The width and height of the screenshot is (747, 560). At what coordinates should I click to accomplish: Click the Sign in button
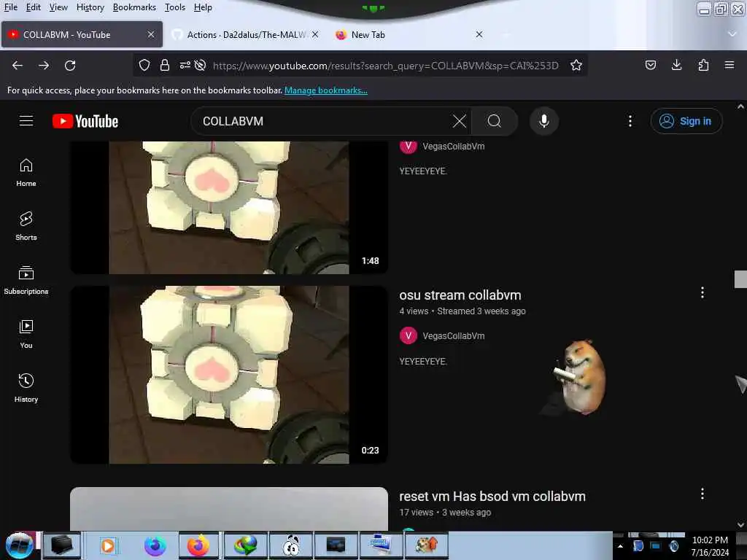686,121
